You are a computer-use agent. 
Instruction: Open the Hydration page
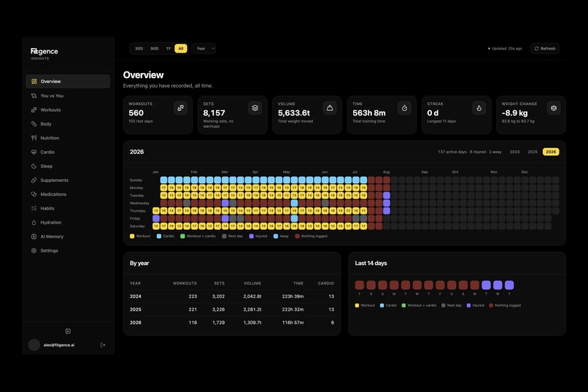click(x=68, y=223)
